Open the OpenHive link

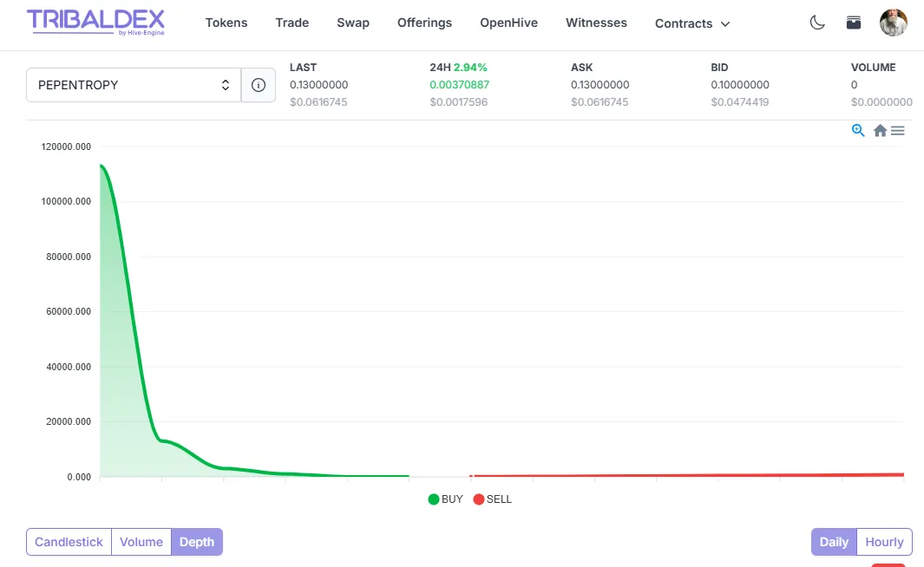[508, 23]
